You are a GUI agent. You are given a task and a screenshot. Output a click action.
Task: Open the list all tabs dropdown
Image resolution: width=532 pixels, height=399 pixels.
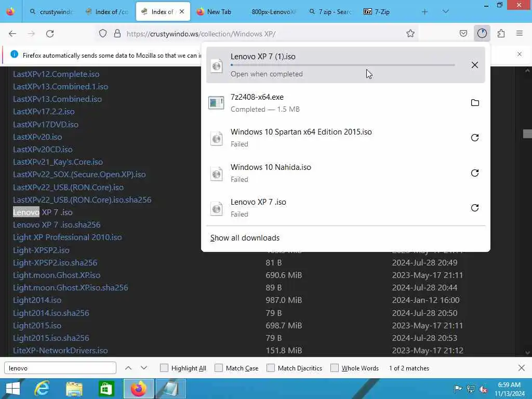click(x=445, y=11)
